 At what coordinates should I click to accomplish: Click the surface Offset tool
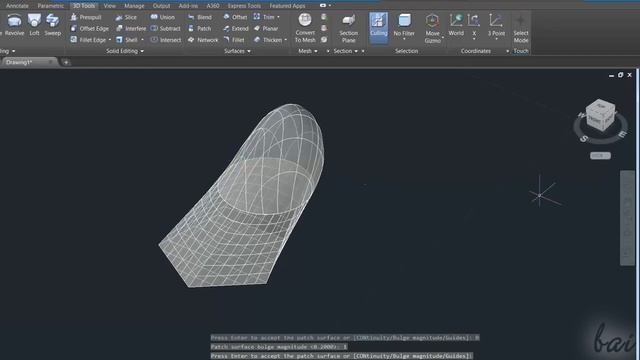[235, 17]
